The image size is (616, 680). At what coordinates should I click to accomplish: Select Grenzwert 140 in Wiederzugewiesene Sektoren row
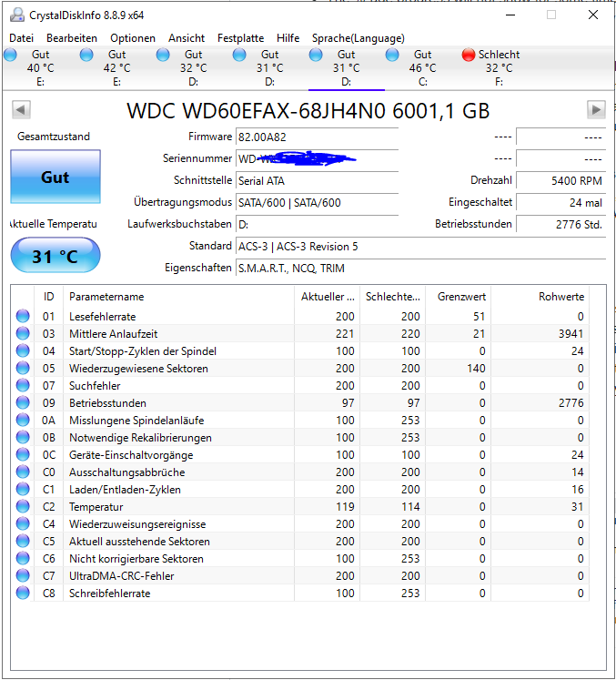tap(476, 369)
